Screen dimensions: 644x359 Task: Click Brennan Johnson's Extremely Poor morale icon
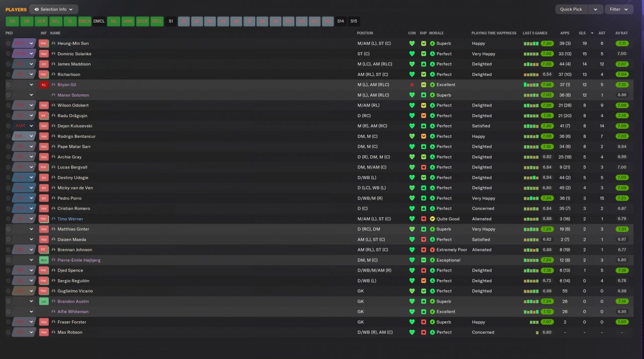(x=432, y=249)
